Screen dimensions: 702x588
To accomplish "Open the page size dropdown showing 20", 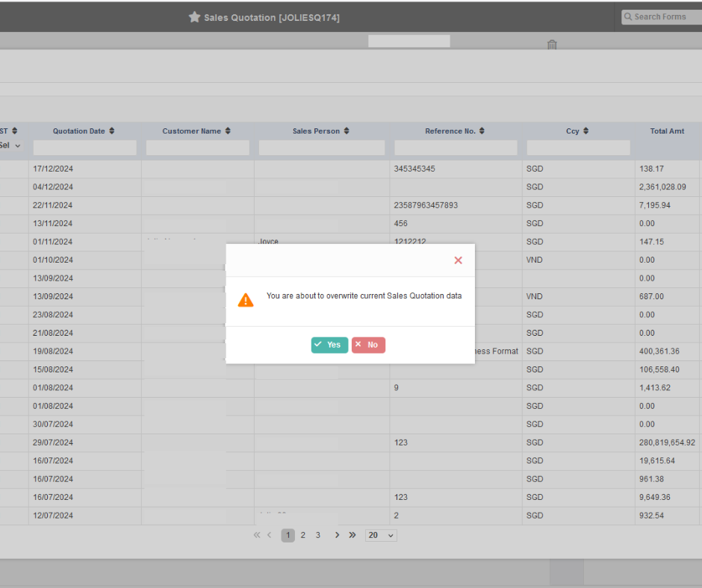I will (381, 535).
